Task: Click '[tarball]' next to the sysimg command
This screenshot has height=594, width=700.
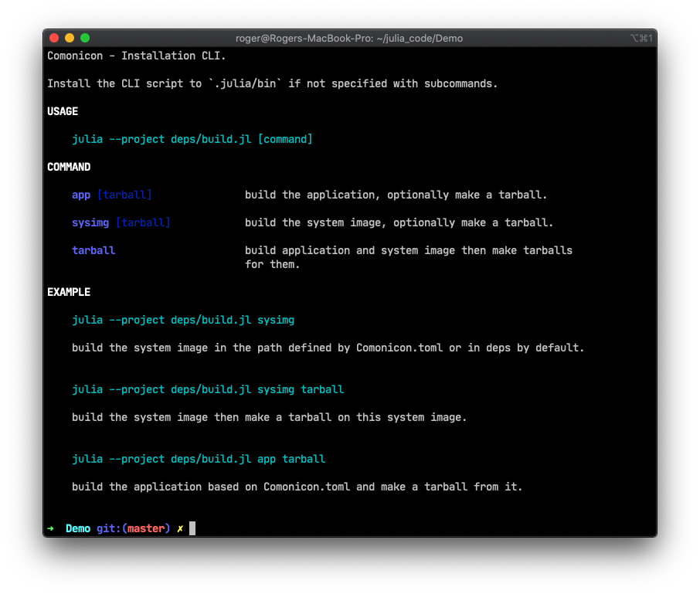Action: (x=143, y=222)
